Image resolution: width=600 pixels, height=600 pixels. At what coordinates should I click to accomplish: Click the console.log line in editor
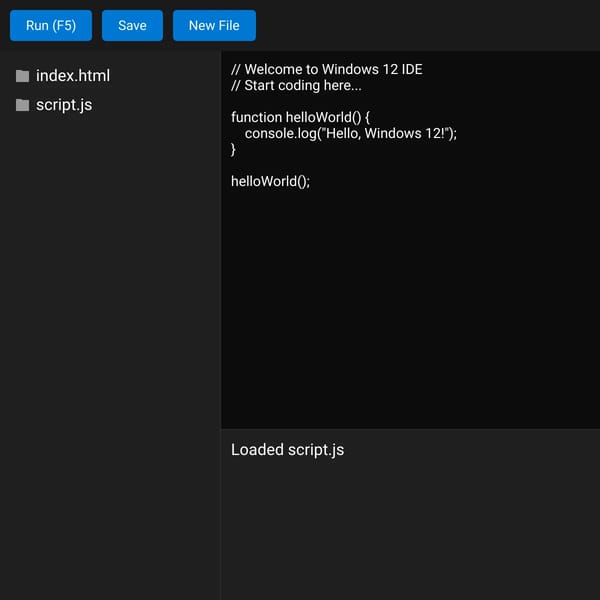coord(351,134)
